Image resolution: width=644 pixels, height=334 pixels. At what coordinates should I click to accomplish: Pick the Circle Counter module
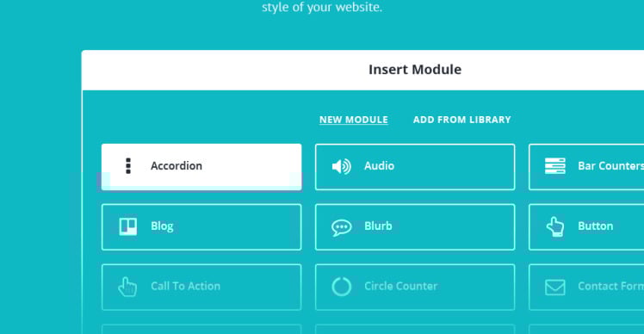[415, 288]
